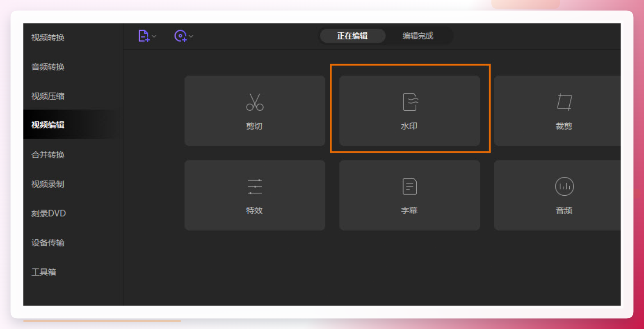
Task: Open 视频录制 in the sidebar
Action: (48, 184)
